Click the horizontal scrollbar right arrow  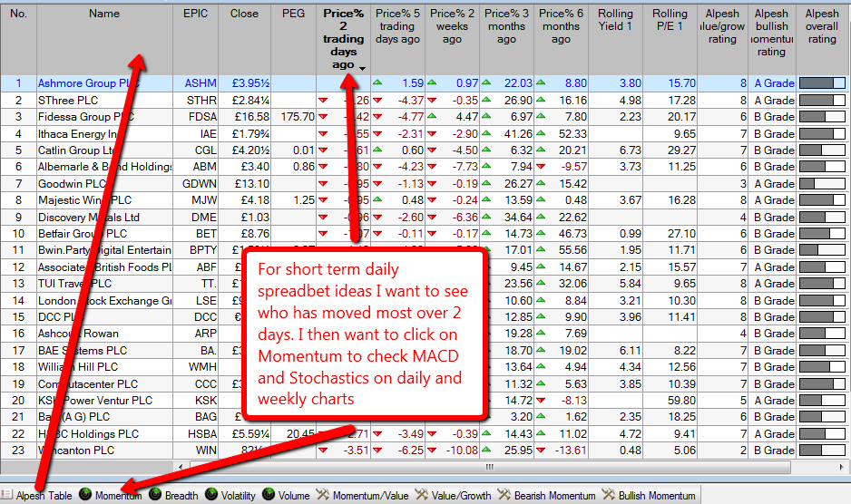click(841, 467)
